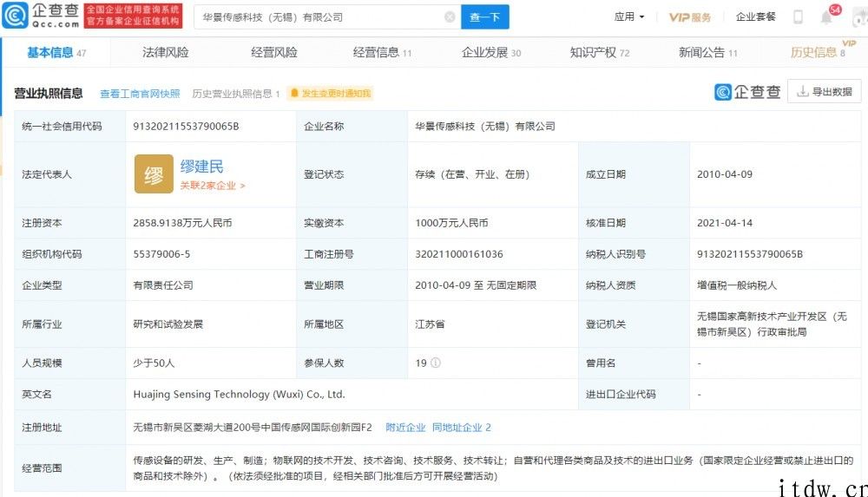Open 企业套餐 link
The width and height of the screenshot is (868, 497).
(756, 17)
